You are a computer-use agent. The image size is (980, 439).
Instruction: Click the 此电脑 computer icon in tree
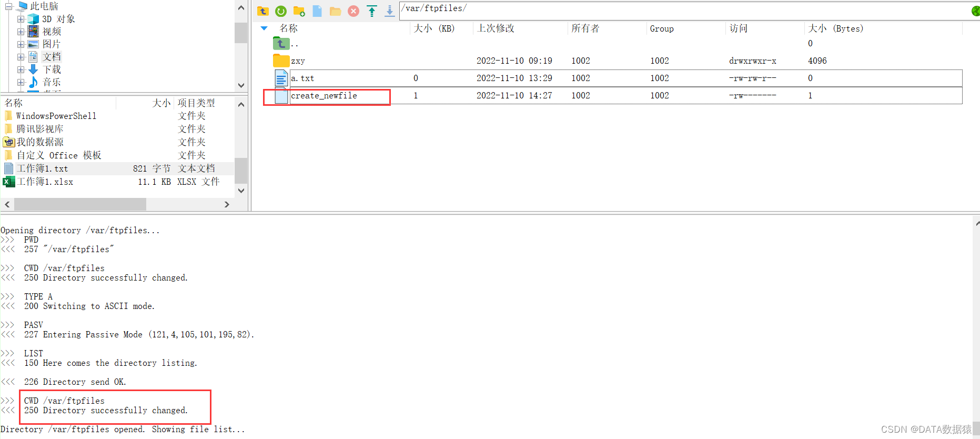23,6
